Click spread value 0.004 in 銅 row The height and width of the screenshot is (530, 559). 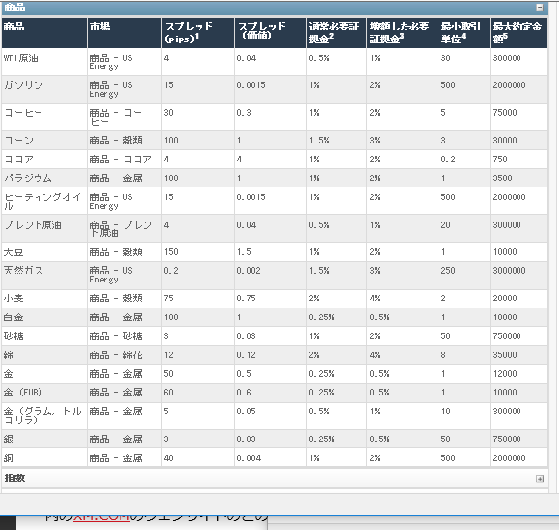(248, 458)
